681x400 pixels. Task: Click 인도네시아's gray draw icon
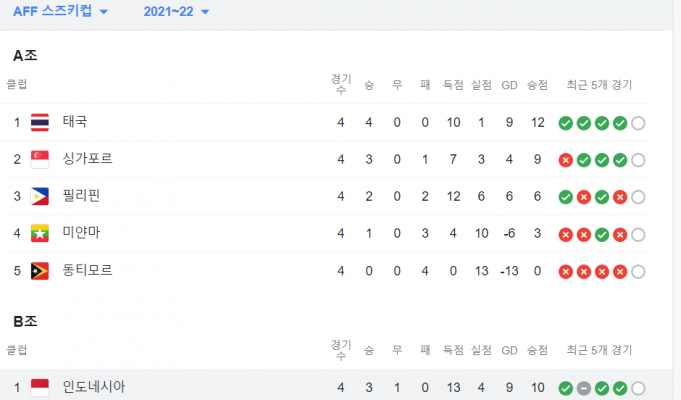pos(583,388)
